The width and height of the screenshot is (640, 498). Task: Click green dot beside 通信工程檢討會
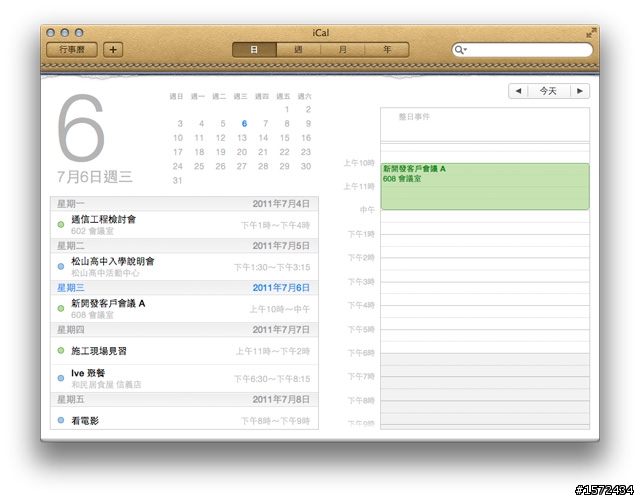point(61,225)
